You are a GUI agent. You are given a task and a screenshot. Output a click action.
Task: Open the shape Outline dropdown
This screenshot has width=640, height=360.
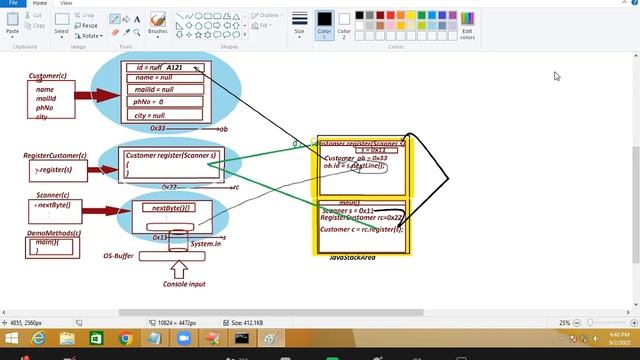click(x=267, y=16)
